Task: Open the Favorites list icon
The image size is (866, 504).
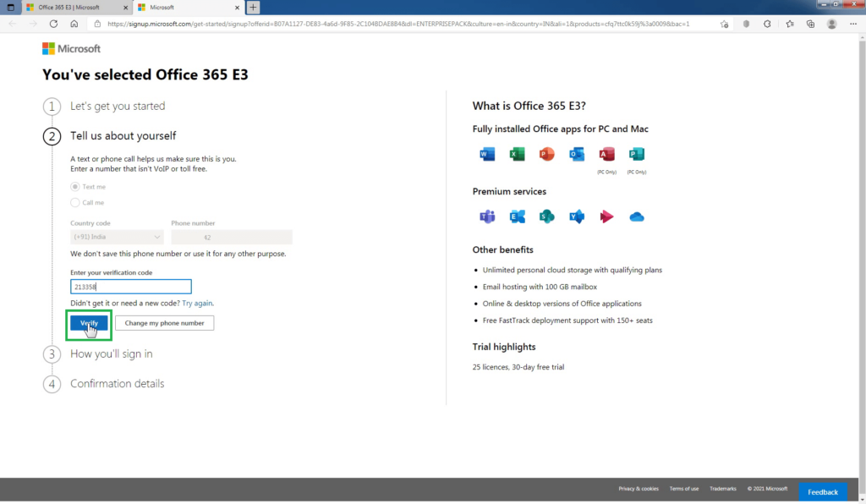Action: click(790, 24)
